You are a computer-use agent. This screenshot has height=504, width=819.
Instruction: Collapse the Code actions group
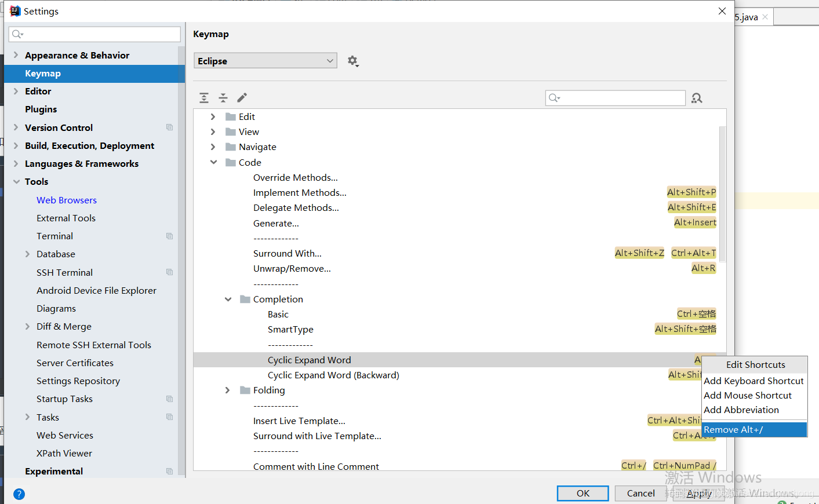(213, 162)
